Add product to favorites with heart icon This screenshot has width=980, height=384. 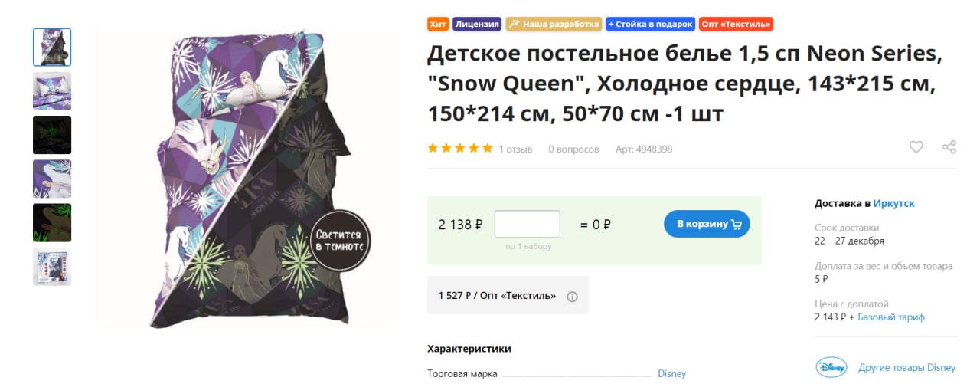(916, 147)
